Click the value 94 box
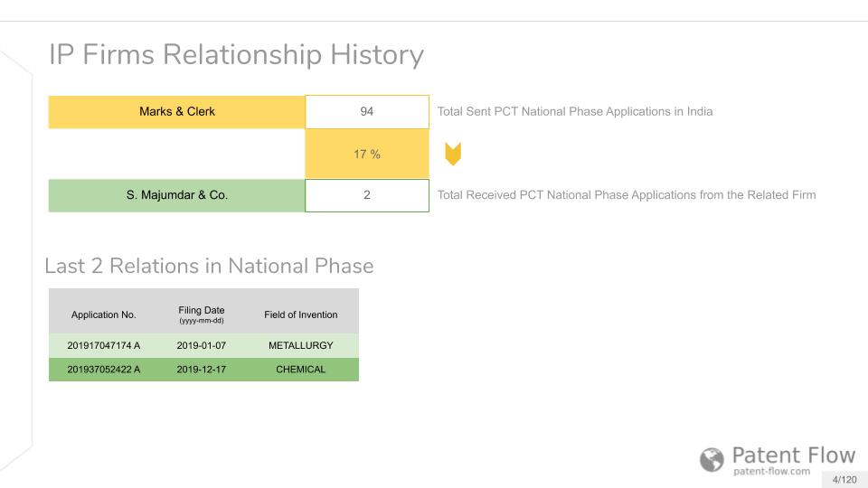This screenshot has height=488, width=868. (367, 112)
